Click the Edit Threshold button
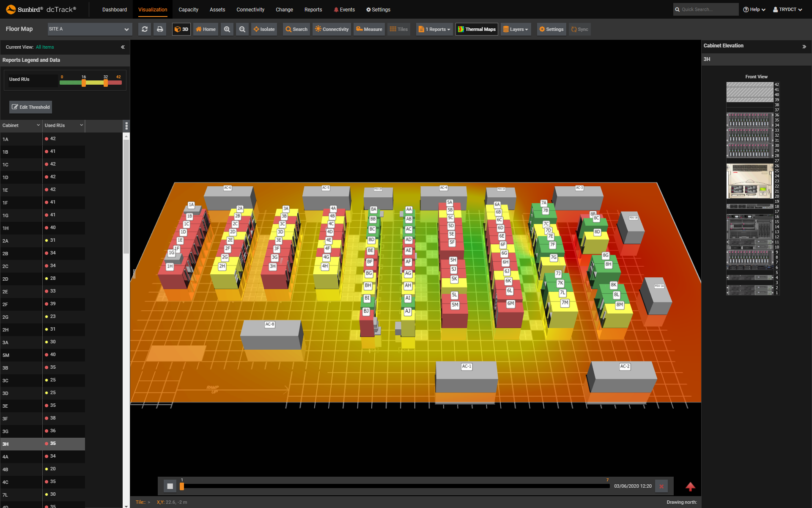The image size is (812, 508). click(30, 107)
